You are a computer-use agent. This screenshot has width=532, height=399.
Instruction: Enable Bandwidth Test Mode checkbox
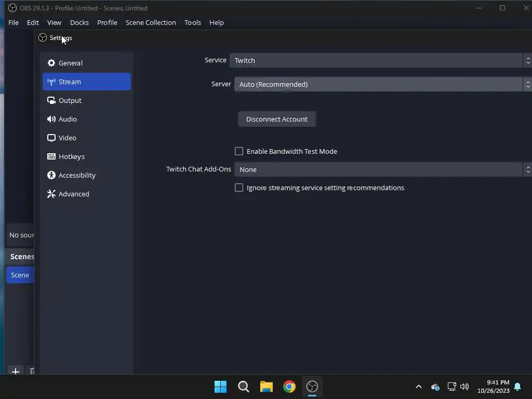click(x=239, y=151)
